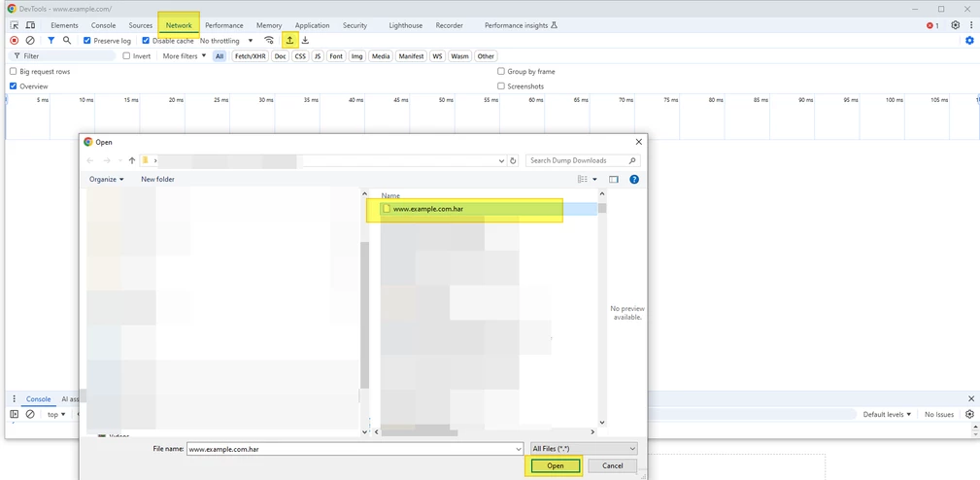Go up one folder level

coord(132,160)
